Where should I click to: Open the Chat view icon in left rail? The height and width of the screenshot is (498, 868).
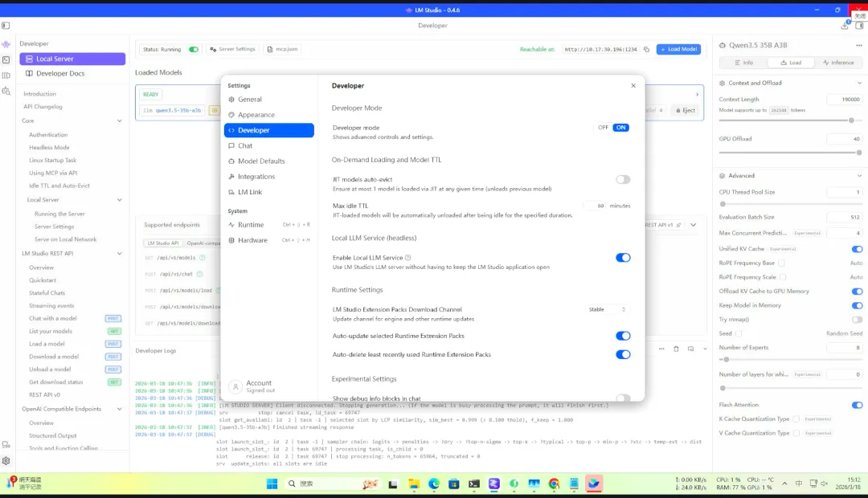[x=6, y=44]
